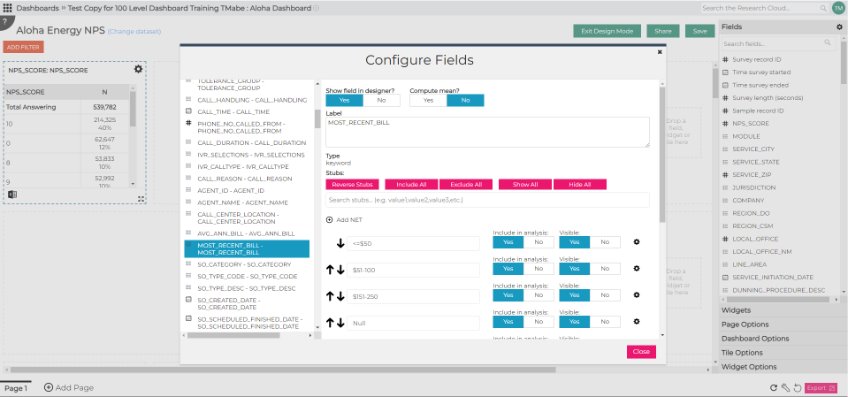Click the help question mark icon
This screenshot has height=397, width=848.
click(4, 21)
